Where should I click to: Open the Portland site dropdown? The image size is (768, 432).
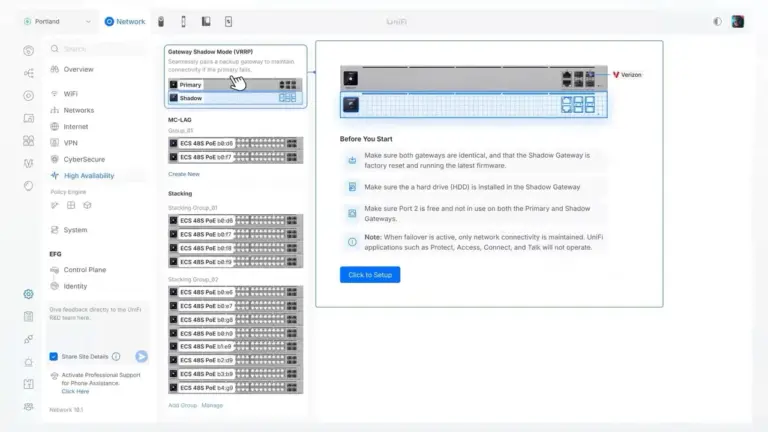[x=55, y=21]
